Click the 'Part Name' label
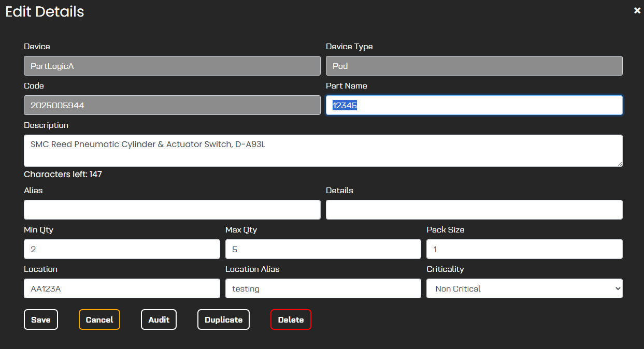Screen dimensions: 644x349 coord(347,86)
